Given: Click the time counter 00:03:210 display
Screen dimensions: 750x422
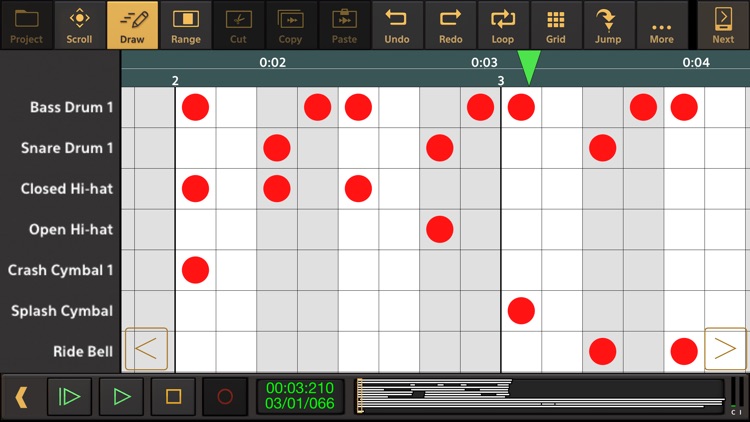Looking at the screenshot, I should (300, 388).
